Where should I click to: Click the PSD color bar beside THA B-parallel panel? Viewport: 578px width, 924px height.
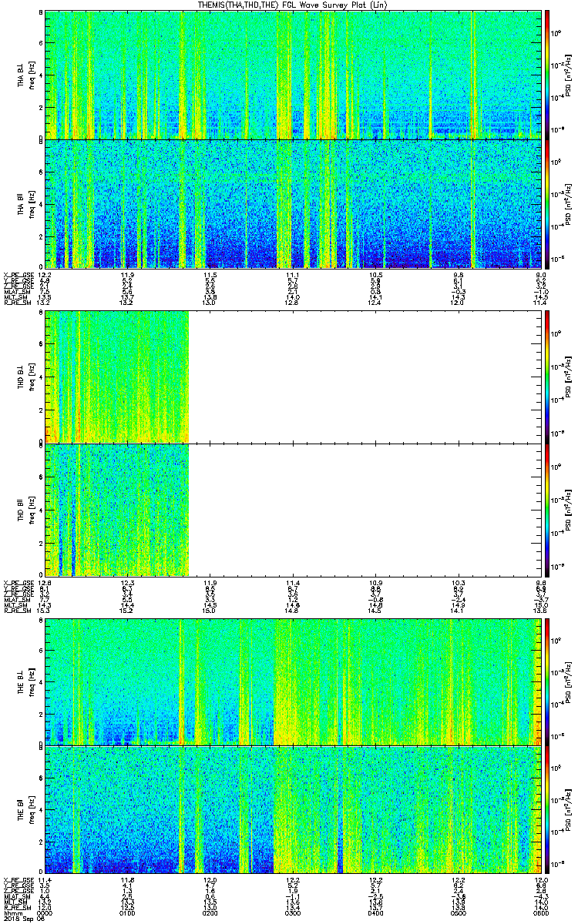point(547,203)
